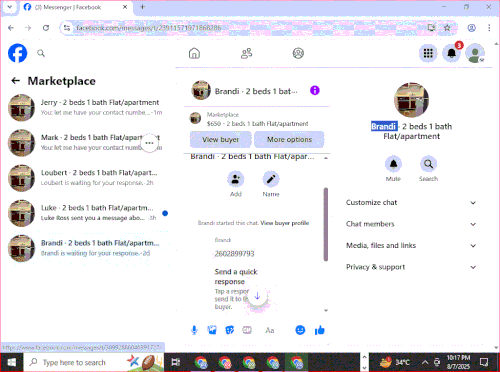Open the Facebook menu grid icon
The width and height of the screenshot is (500, 372).
(x=428, y=53)
